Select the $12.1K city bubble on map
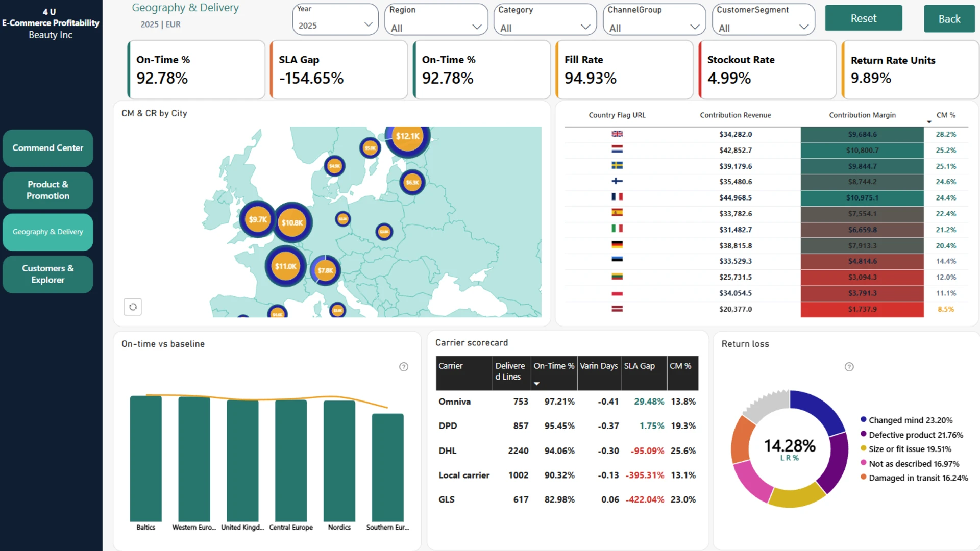Image resolution: width=980 pixels, height=551 pixels. click(x=407, y=137)
